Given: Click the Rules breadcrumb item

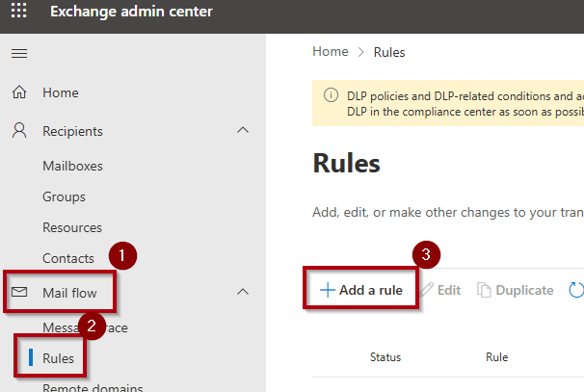Looking at the screenshot, I should [389, 52].
